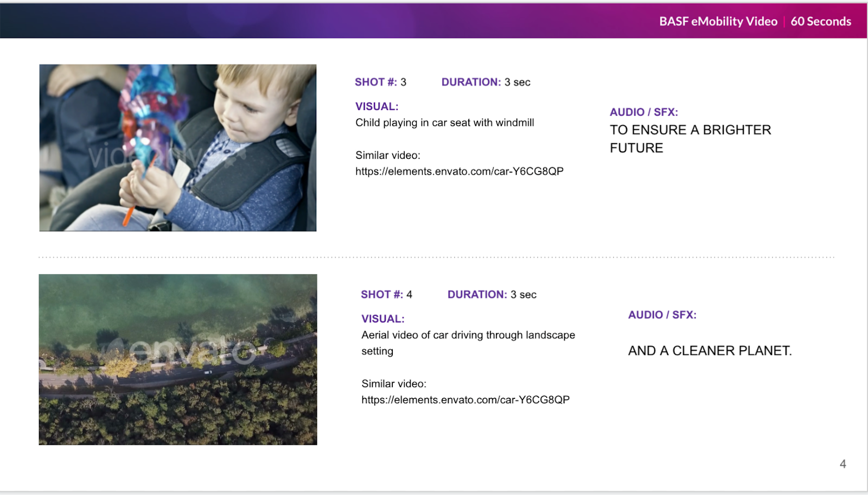Viewport: 868px width, 495px height.
Task: Click the AUDIO / SFX heading for shot 3
Action: [x=643, y=112]
